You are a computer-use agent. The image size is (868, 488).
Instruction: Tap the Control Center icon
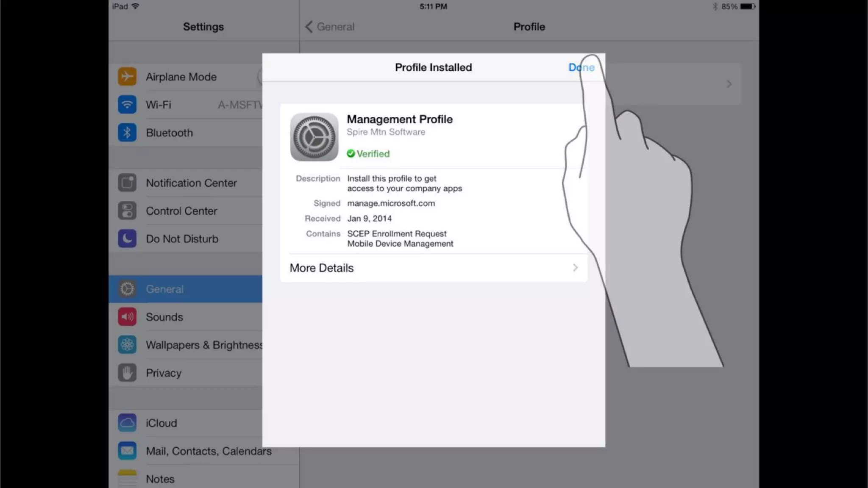click(127, 211)
